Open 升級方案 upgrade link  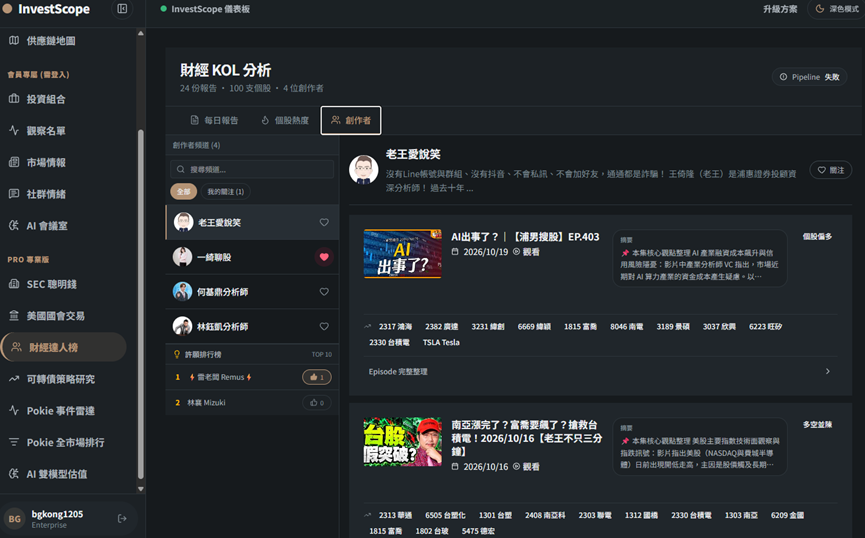click(780, 9)
